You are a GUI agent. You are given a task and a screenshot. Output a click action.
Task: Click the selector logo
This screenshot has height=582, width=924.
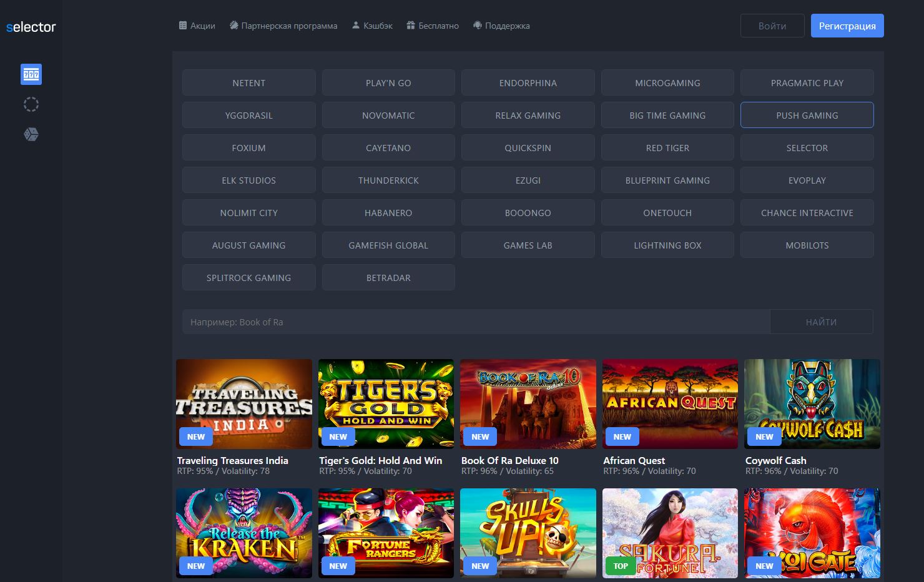coord(31,27)
